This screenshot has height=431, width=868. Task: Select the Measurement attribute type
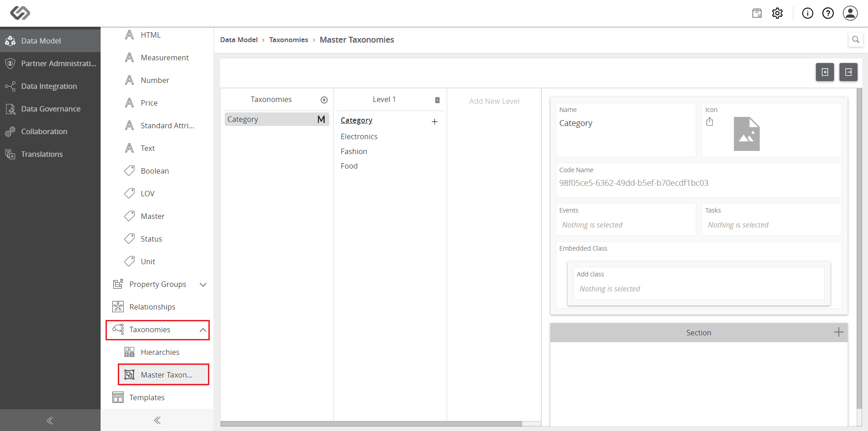(x=157, y=58)
